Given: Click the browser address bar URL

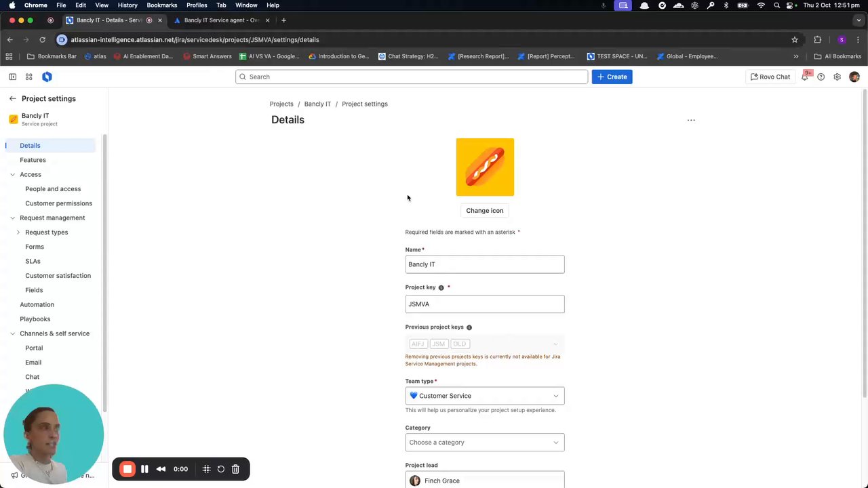Looking at the screenshot, I should point(195,39).
